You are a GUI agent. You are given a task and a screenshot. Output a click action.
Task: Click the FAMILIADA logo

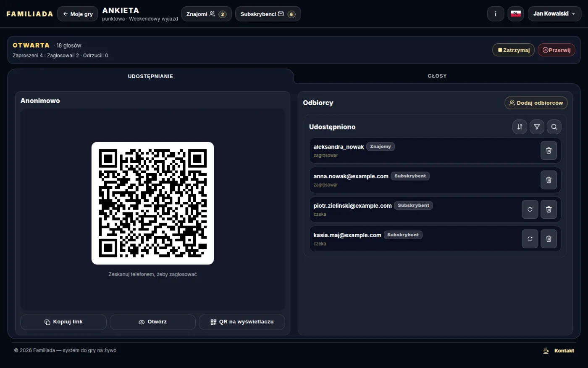point(30,14)
